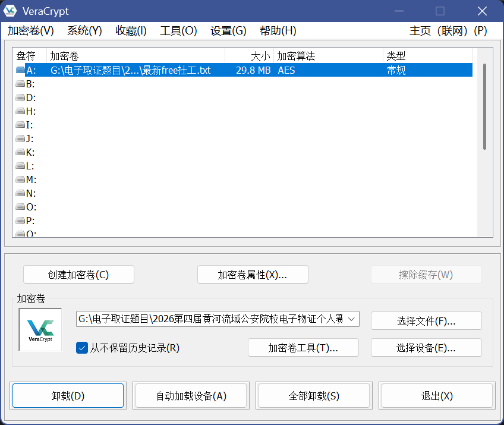Click the 29.8 MB size cell

[253, 70]
